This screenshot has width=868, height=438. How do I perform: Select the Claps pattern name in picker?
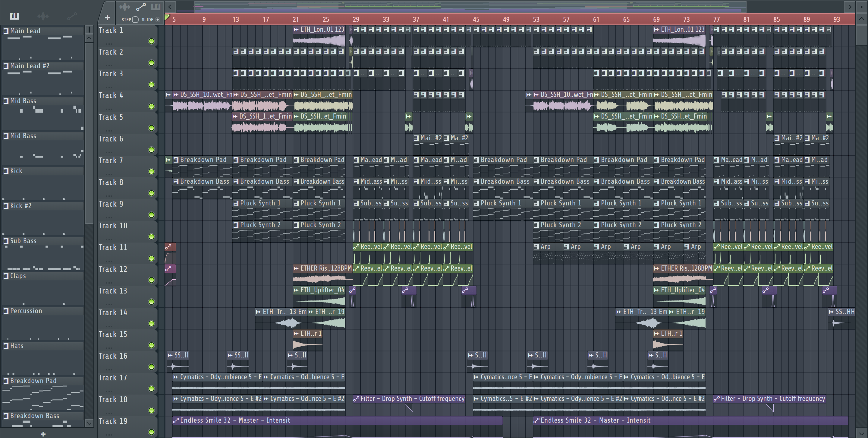tap(18, 276)
